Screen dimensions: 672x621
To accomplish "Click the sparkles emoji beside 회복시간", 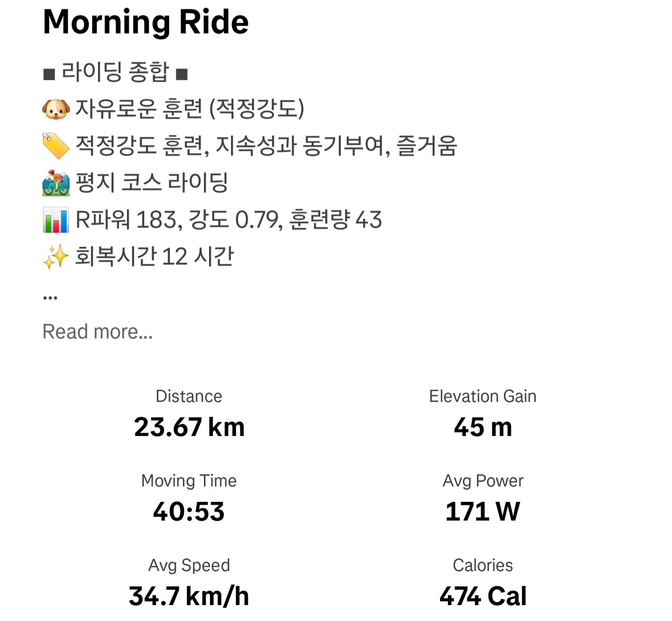I will 56,257.
